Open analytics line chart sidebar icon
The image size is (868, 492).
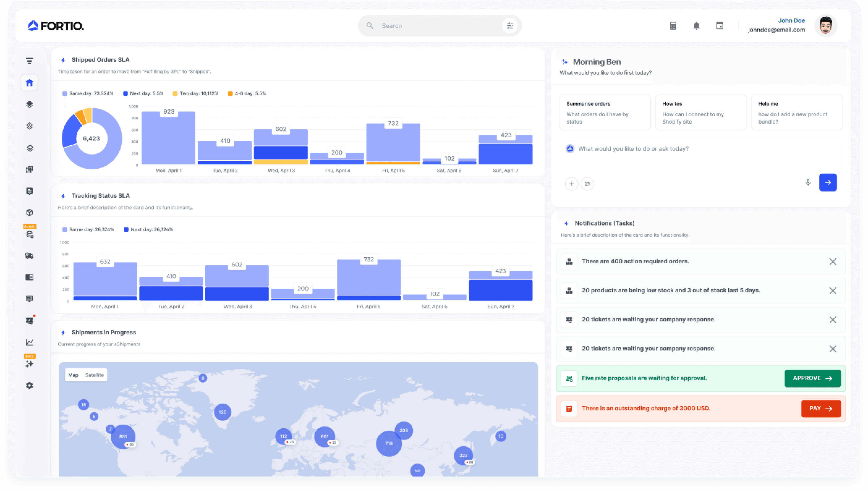click(29, 342)
